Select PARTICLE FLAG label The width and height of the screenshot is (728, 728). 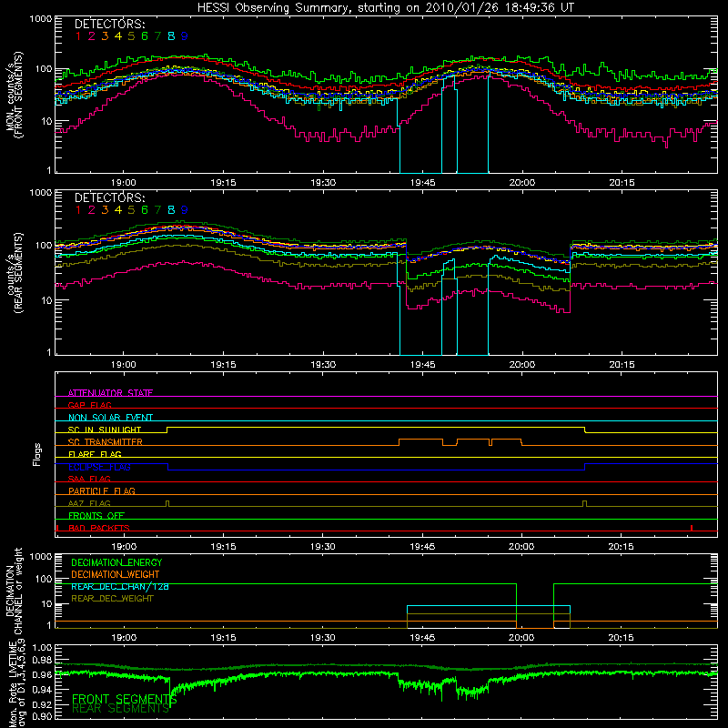(x=102, y=490)
